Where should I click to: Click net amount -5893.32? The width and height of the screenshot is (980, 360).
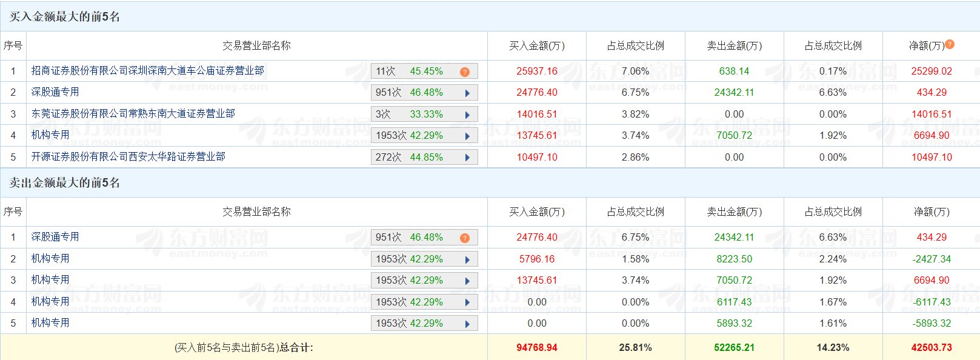tap(932, 323)
